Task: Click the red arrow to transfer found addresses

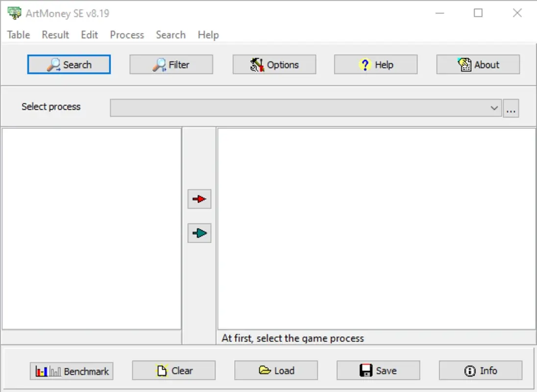Action: click(x=199, y=199)
